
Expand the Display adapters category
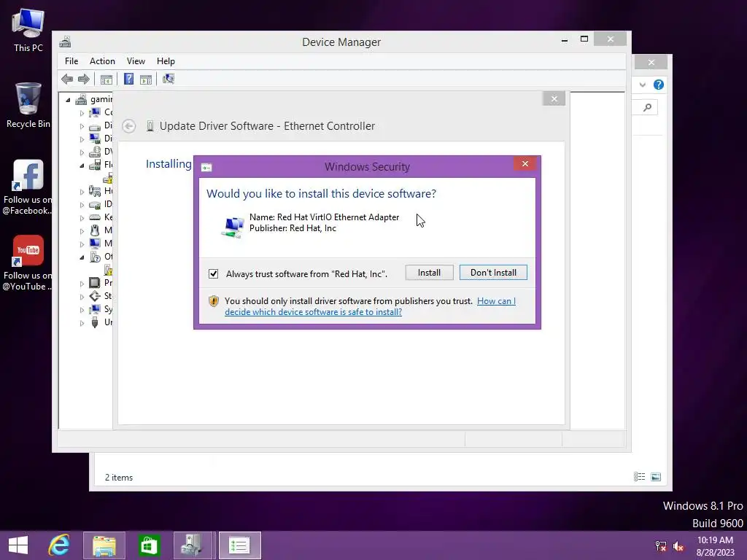(82, 139)
